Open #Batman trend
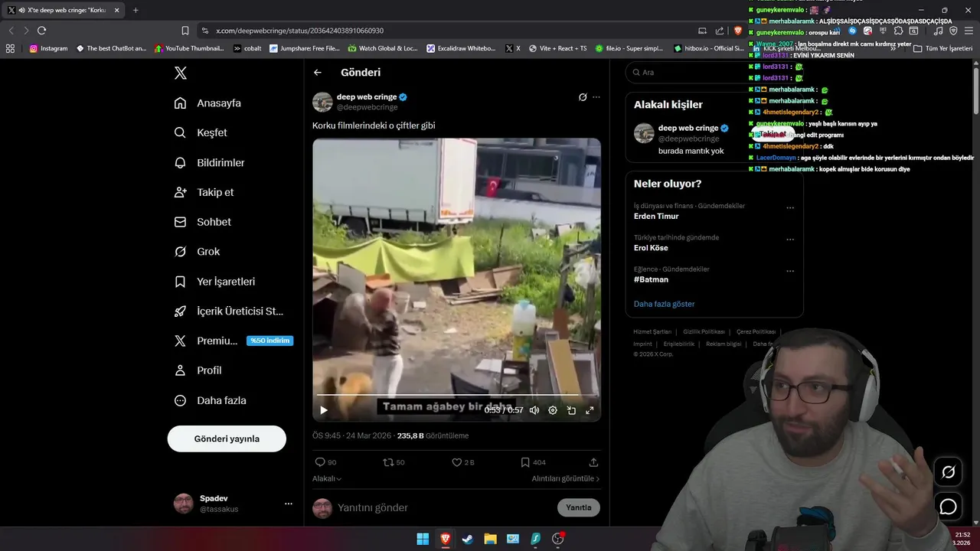 pyautogui.click(x=652, y=279)
